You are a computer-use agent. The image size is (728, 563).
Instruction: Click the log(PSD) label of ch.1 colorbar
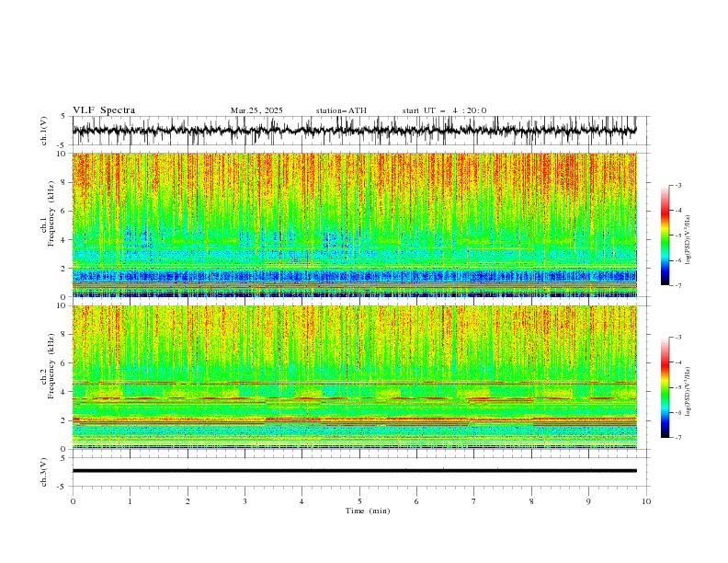pos(688,240)
